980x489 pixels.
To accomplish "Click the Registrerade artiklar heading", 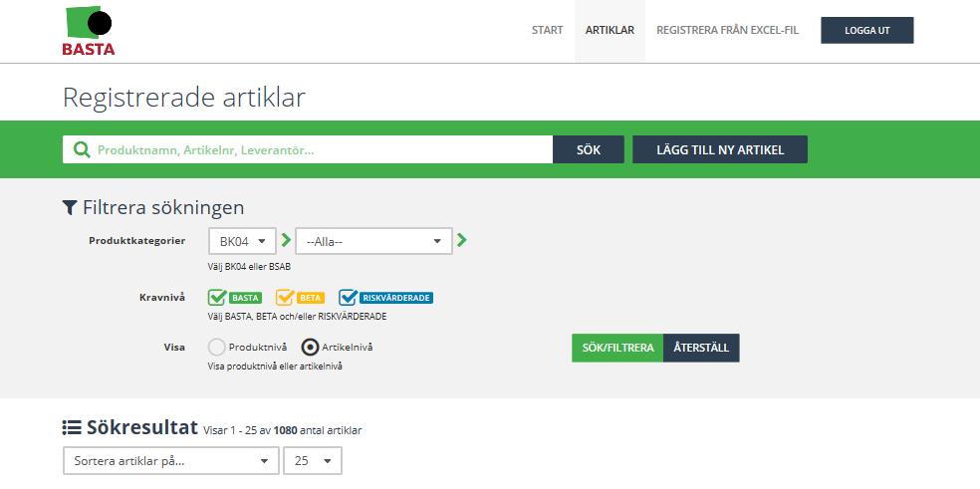I will [x=184, y=98].
